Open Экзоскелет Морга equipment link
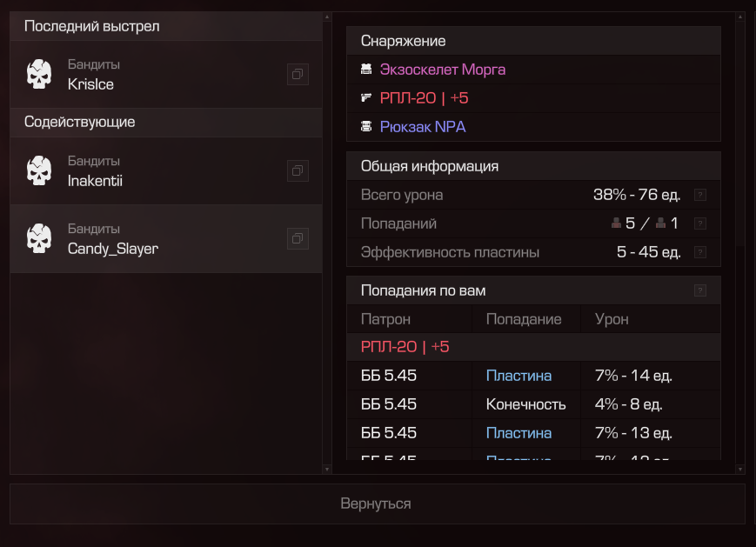 click(443, 70)
